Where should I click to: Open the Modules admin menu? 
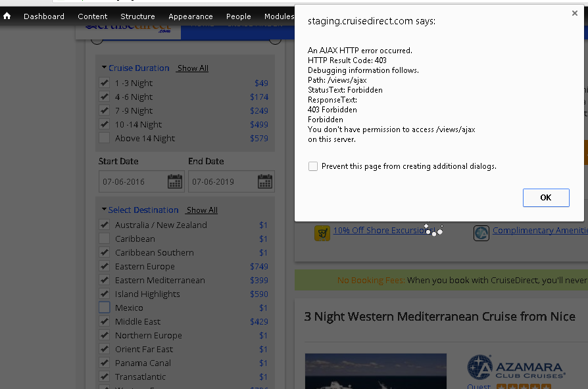279,16
